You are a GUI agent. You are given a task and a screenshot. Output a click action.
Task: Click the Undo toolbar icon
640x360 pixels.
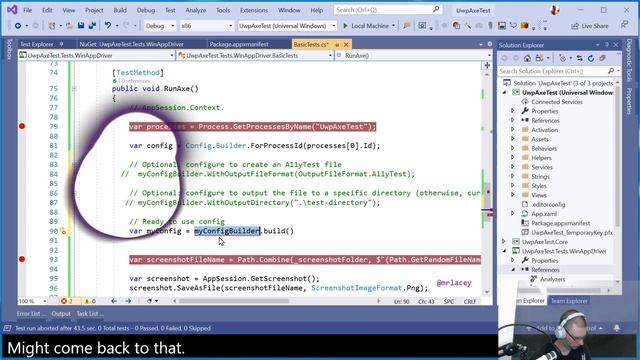coord(107,26)
